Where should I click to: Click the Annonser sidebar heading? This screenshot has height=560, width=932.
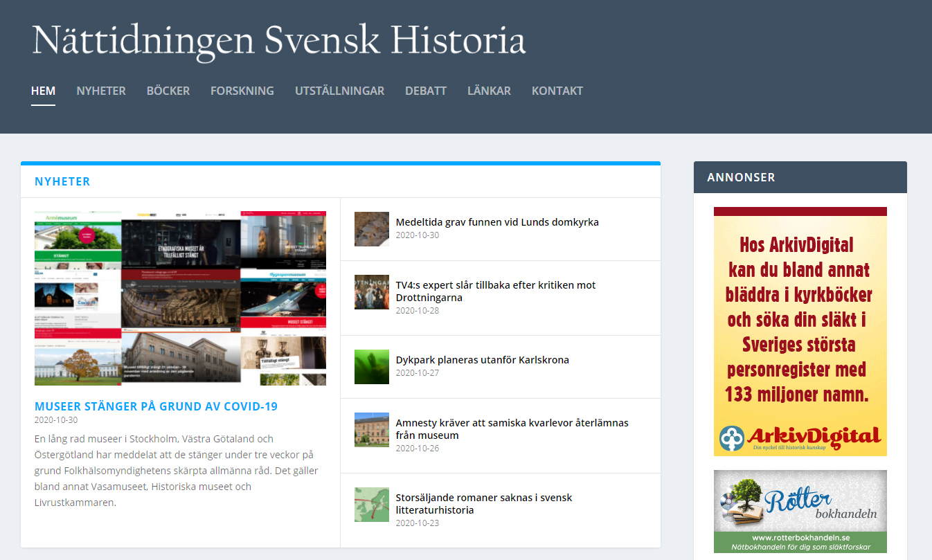[x=741, y=178]
